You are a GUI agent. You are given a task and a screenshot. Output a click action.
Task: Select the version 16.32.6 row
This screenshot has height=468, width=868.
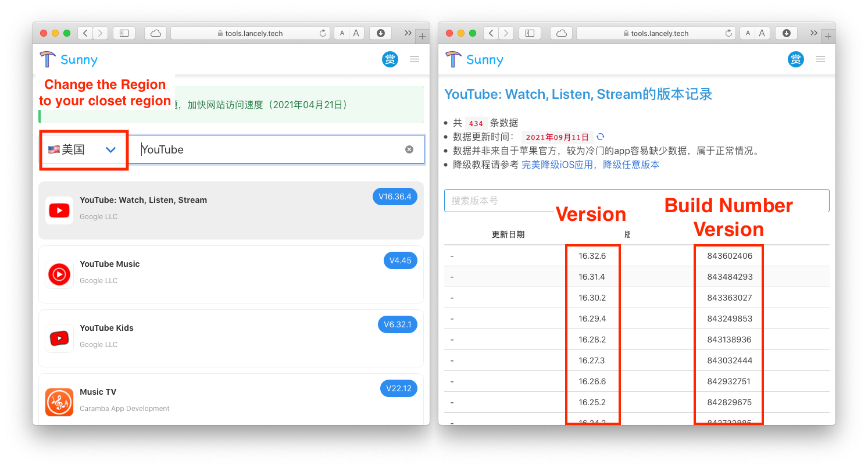pos(592,256)
